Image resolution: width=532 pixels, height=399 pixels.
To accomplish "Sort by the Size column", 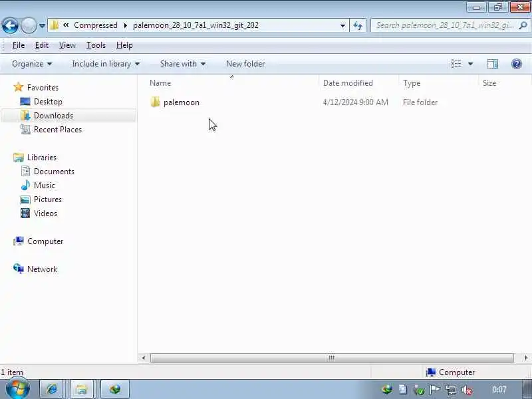I will (489, 83).
